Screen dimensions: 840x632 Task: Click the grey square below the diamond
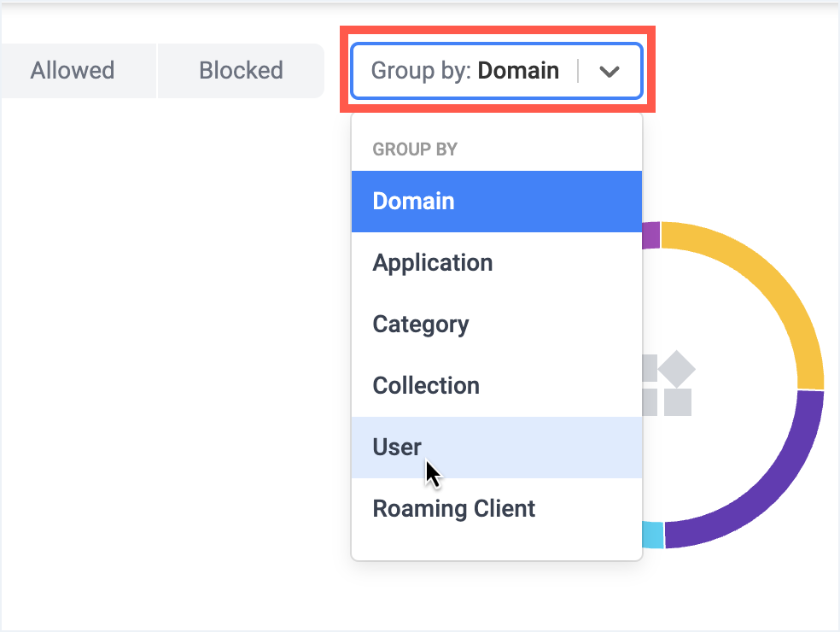tap(678, 402)
